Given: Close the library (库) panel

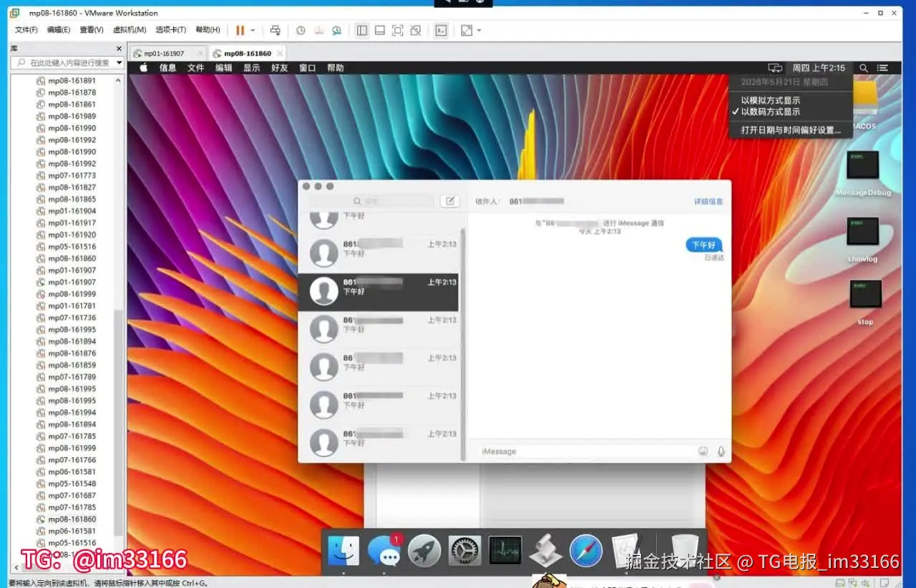Looking at the screenshot, I should coord(118,48).
